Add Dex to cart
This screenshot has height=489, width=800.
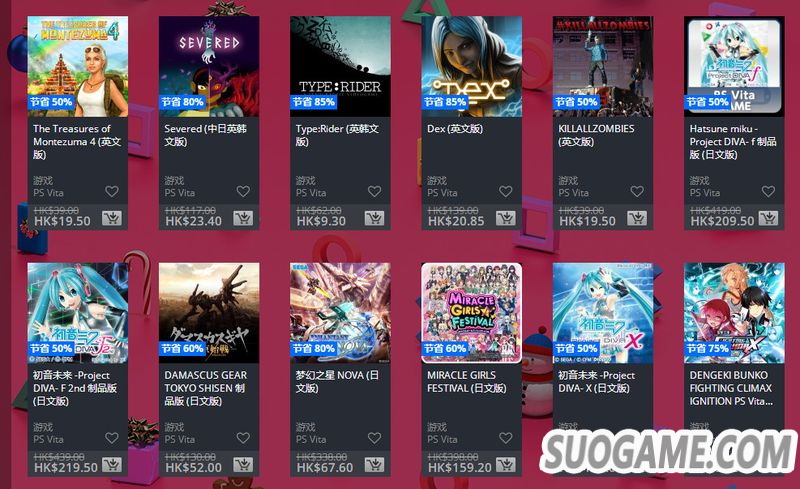[506, 218]
